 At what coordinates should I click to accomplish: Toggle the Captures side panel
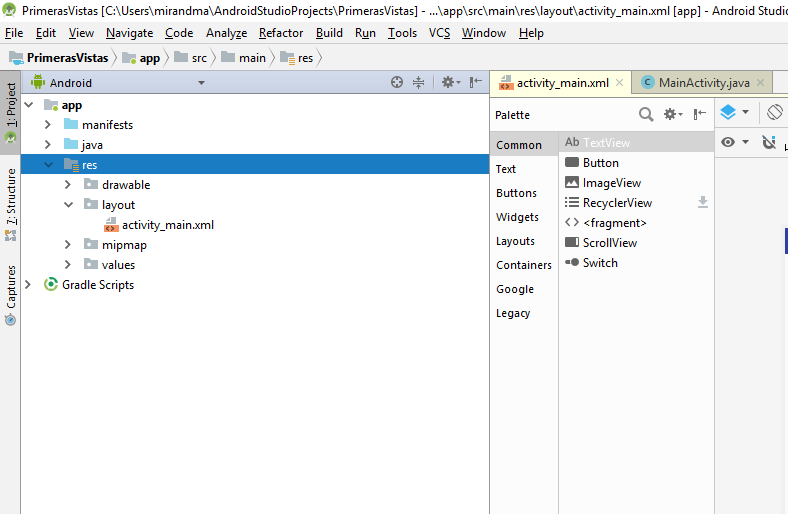(11, 295)
